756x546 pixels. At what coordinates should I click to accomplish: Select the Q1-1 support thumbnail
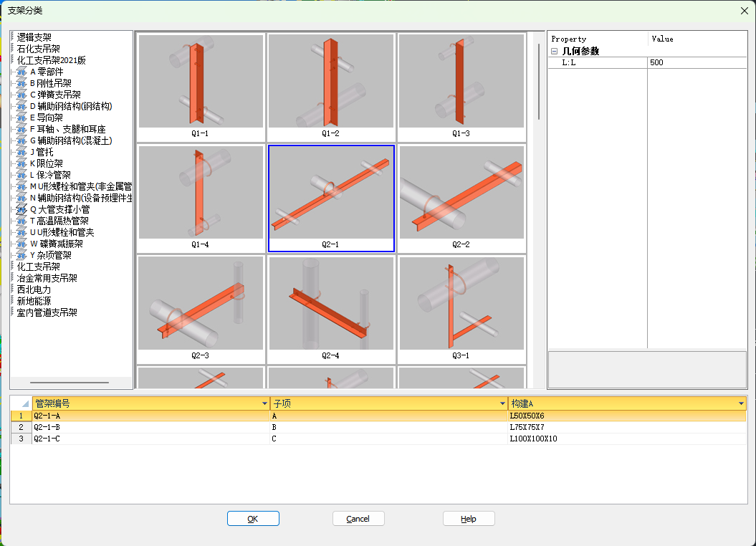click(201, 82)
